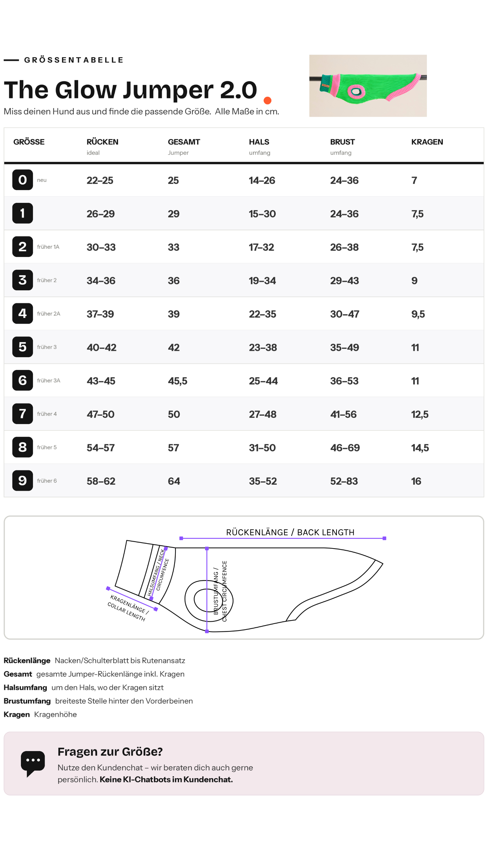
Task: Click the RÜCKEN column header
Action: pyautogui.click(x=103, y=146)
